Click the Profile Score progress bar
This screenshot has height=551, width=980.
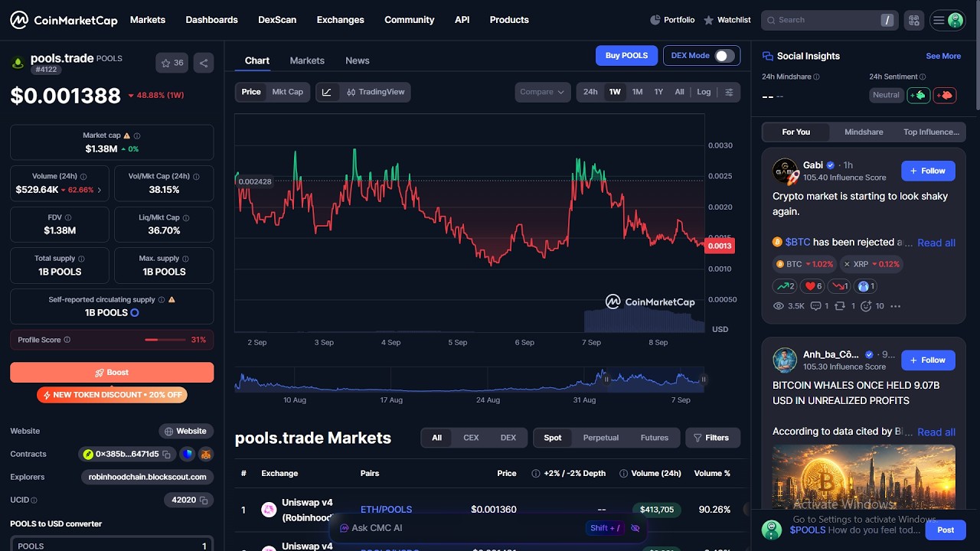165,340
